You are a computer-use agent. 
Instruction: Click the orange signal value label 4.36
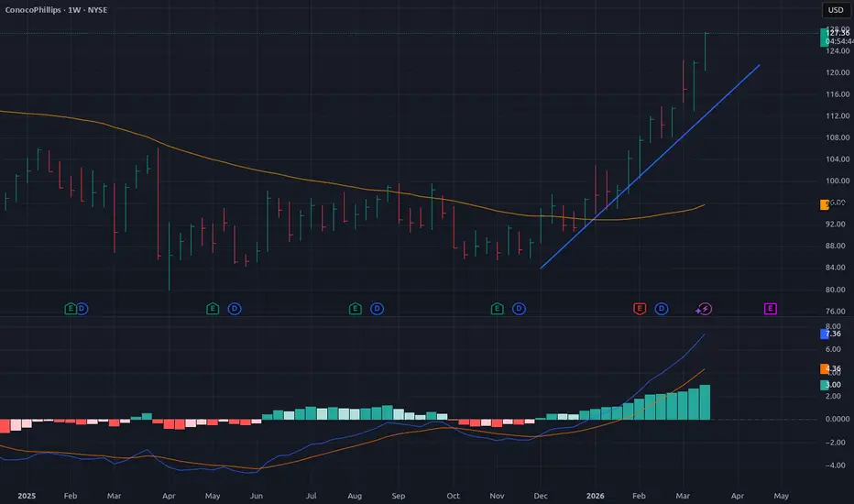[x=831, y=369]
